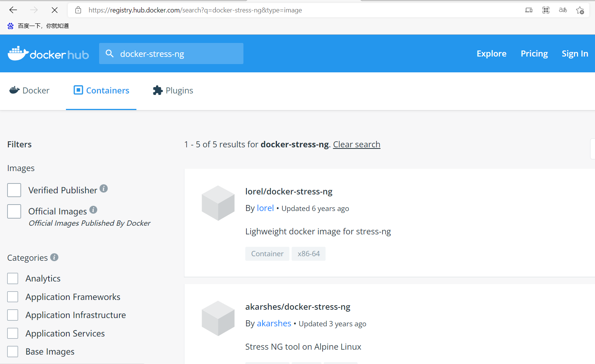Focus the docker-stress-ng search field
The image size is (595, 364).
171,54
